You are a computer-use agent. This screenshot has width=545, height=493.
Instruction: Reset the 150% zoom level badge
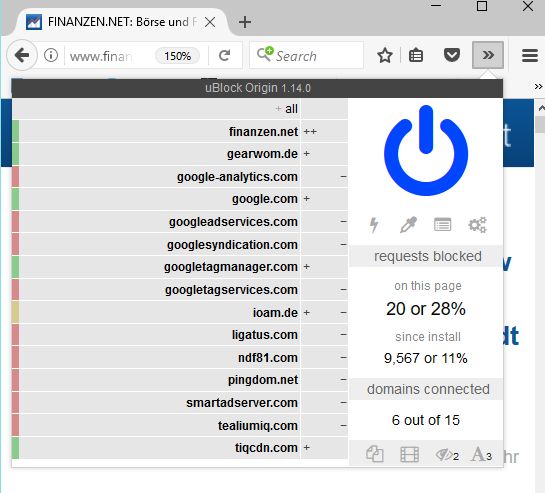point(178,56)
